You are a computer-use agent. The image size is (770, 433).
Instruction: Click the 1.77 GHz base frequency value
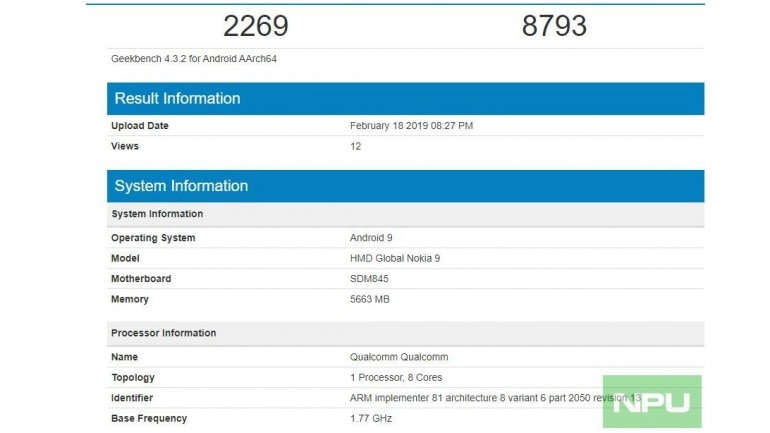[x=371, y=417]
